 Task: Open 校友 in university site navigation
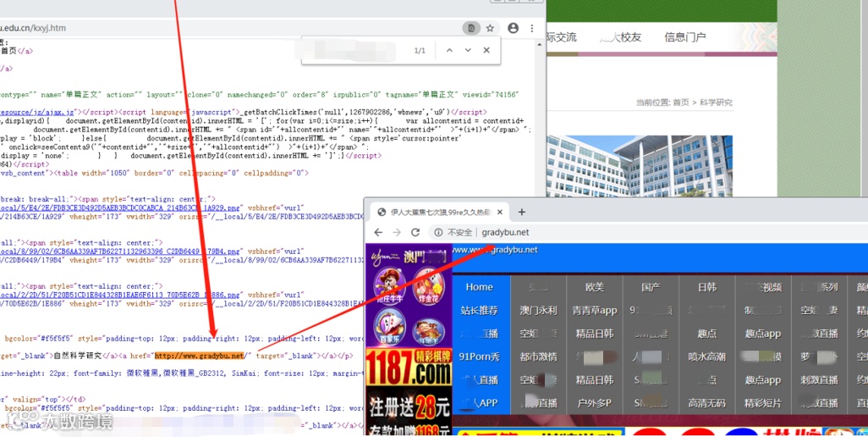(630, 37)
